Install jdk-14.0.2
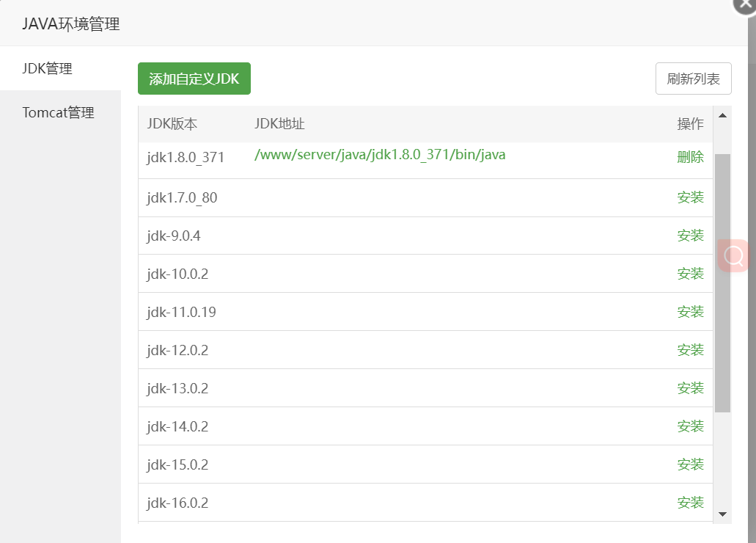Viewport: 756px width, 543px height. pos(690,426)
